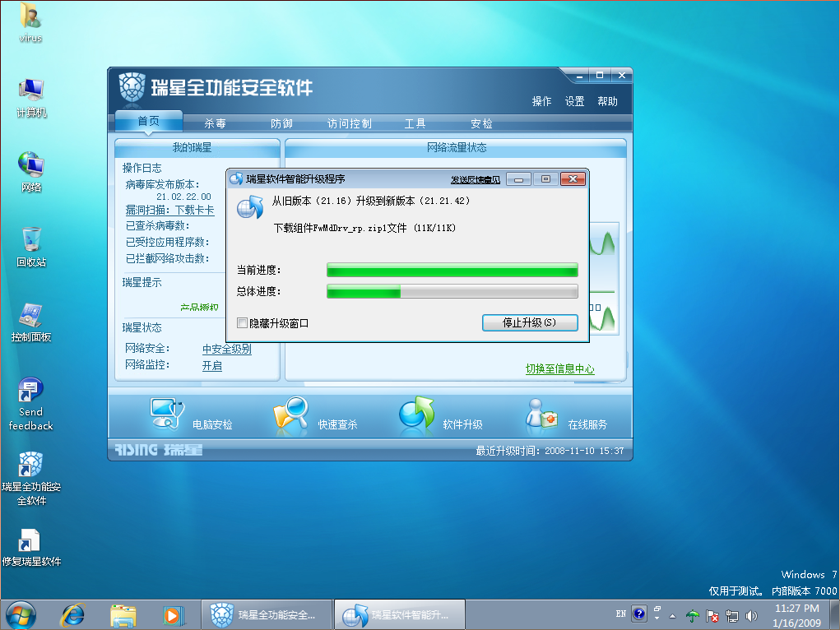This screenshot has height=630, width=840.
Task: Switch to the 首页 tab
Action: point(148,121)
